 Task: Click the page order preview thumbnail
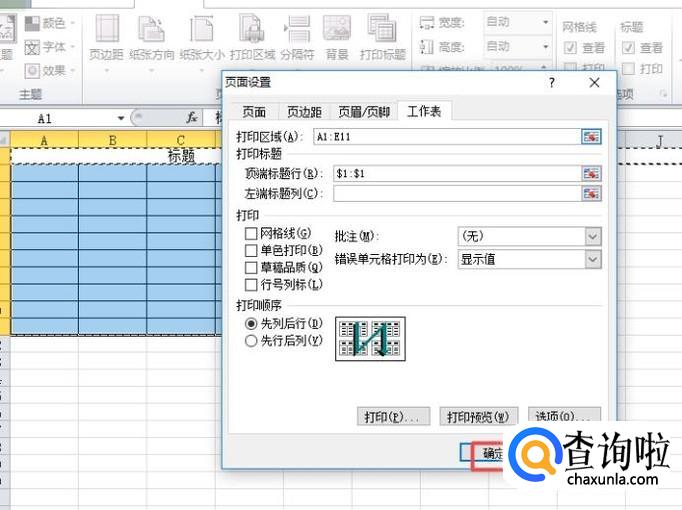[370, 339]
